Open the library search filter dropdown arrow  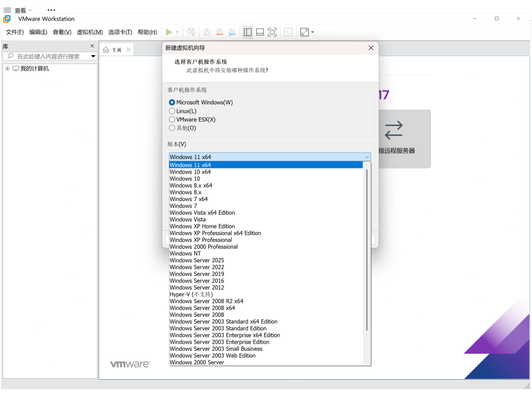(x=93, y=57)
